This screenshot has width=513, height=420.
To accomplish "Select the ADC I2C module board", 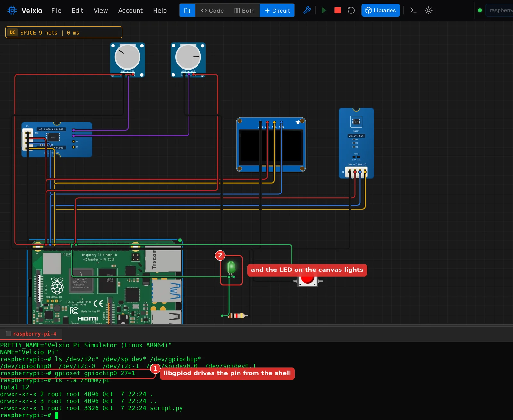I will tap(57, 139).
